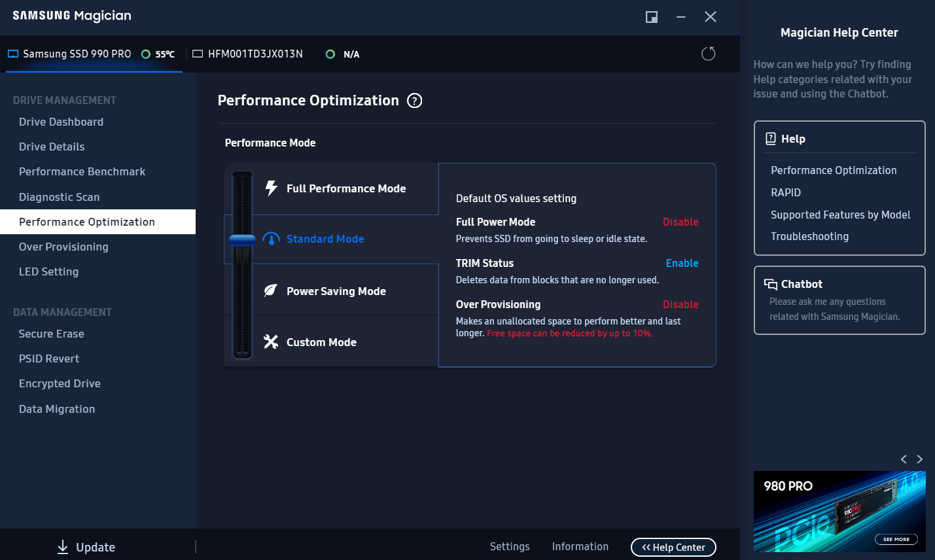
Task: Click the Help book icon in Help Center
Action: 771,139
